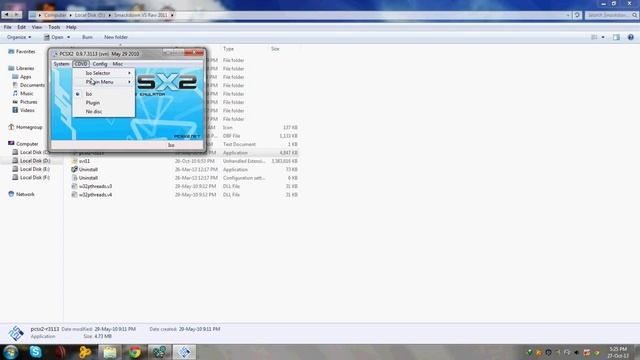Viewport: 640px width, 360px height.
Task: Click the Explorer search input box
Action: tap(611, 15)
